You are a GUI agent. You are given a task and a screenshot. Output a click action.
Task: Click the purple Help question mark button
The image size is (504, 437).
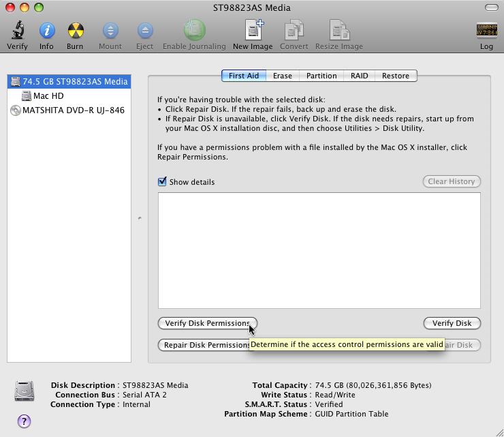coord(24,421)
